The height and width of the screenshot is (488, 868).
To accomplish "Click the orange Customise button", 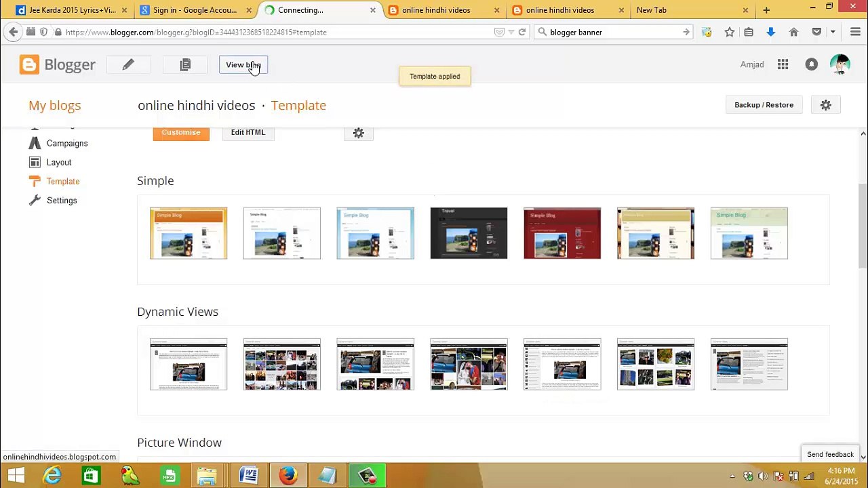I will pos(181,132).
